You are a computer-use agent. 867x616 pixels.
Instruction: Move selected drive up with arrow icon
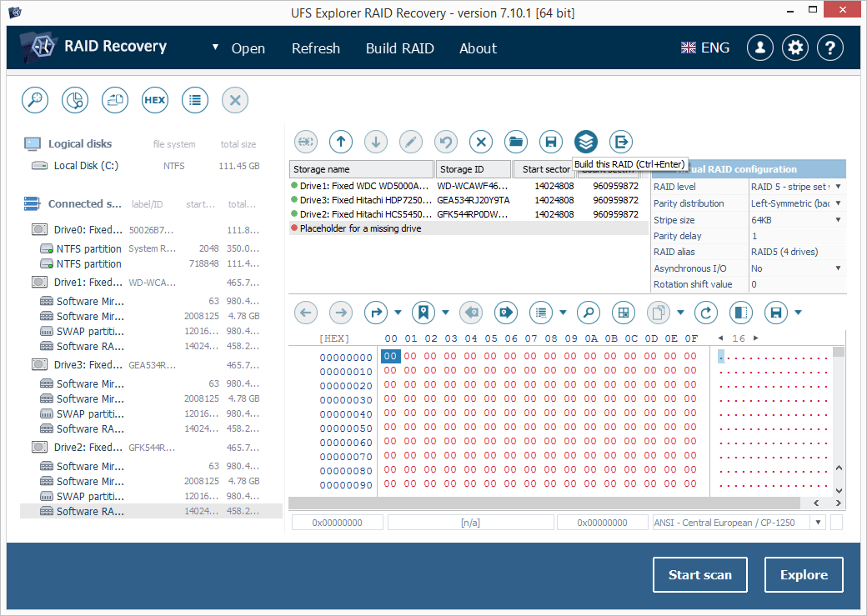(x=341, y=142)
